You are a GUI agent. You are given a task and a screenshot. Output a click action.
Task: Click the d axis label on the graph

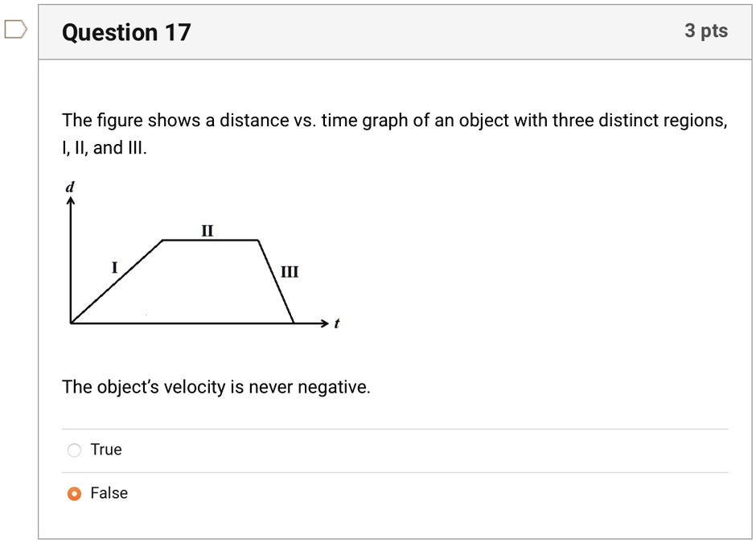70,185
